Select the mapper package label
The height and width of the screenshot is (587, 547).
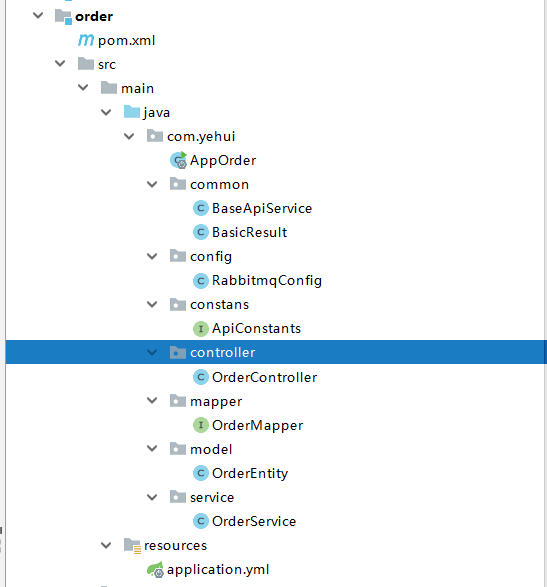pyautogui.click(x=216, y=402)
